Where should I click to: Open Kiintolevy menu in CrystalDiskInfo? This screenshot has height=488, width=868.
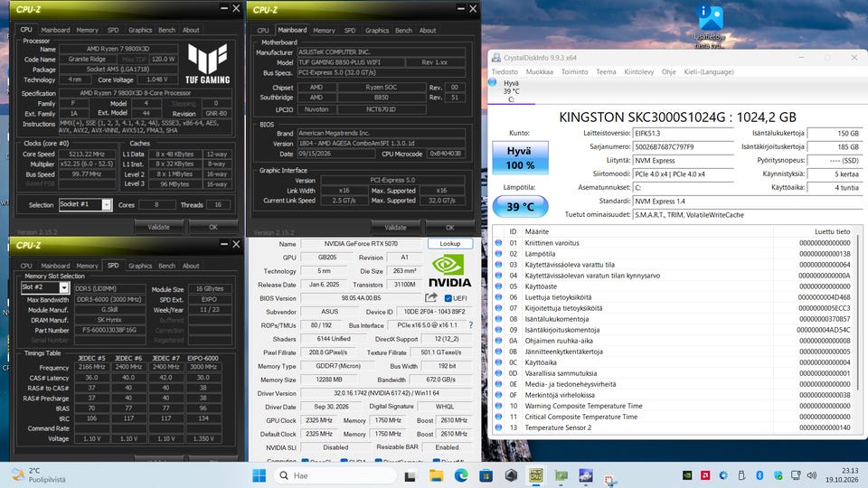(x=639, y=72)
